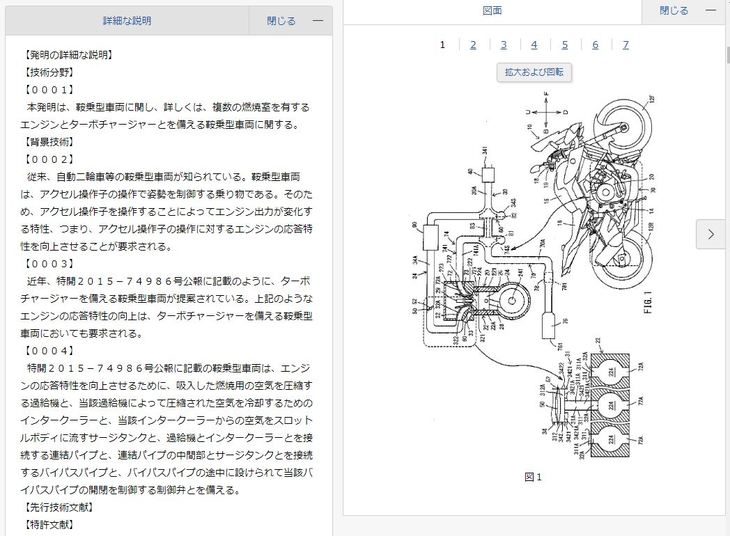
Task: Select paragraph number 【0004】
Action: (48, 351)
